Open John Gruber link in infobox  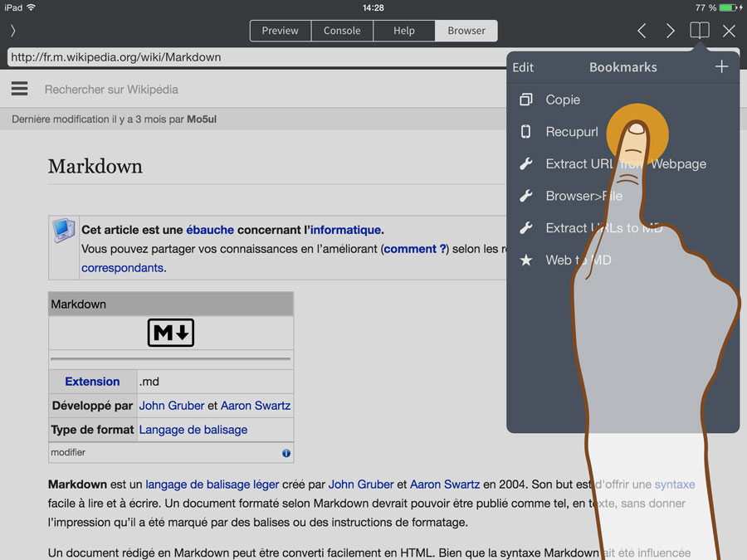pyautogui.click(x=172, y=405)
